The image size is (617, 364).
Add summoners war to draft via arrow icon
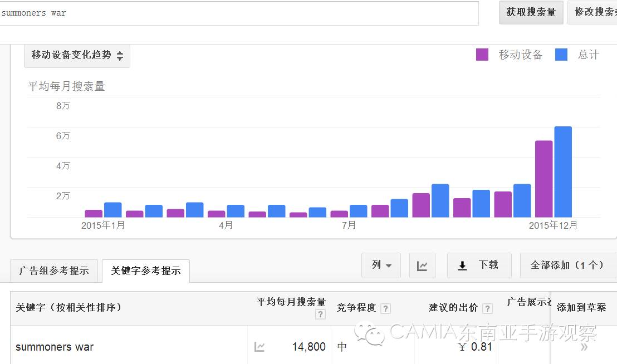584,347
